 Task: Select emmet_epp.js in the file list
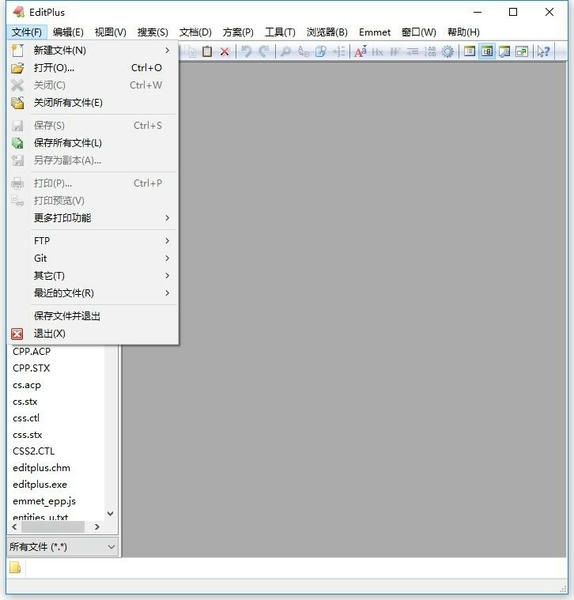click(x=44, y=501)
